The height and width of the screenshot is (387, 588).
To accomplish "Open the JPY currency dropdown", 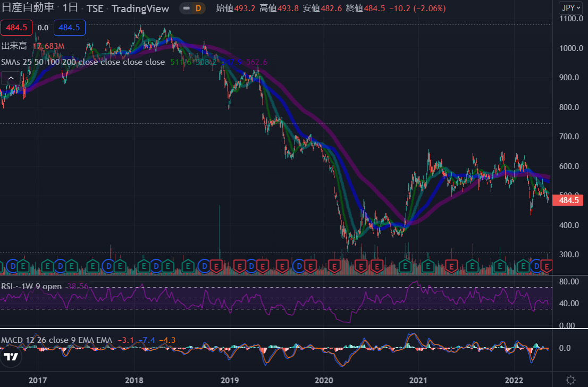I will tap(571, 7).
